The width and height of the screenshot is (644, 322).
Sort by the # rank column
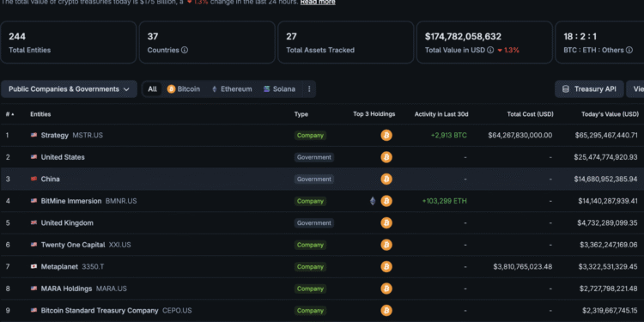pos(9,114)
